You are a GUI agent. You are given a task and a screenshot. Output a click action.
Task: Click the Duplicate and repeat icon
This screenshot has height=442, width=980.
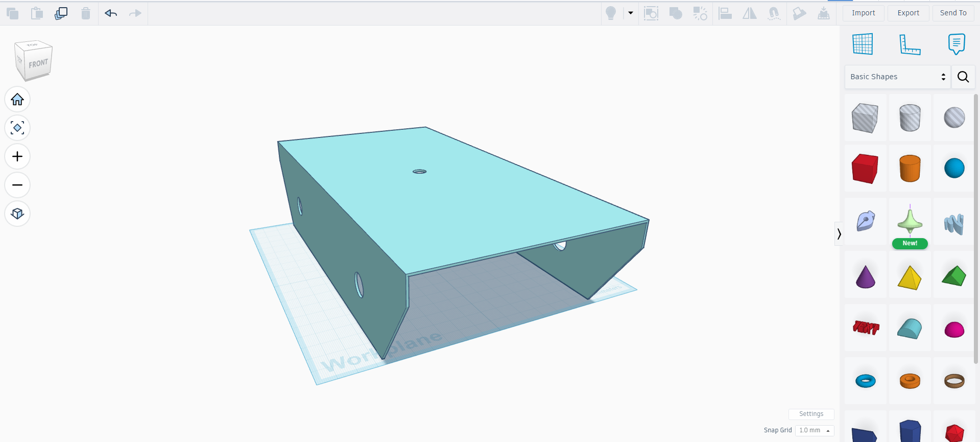[x=61, y=13]
